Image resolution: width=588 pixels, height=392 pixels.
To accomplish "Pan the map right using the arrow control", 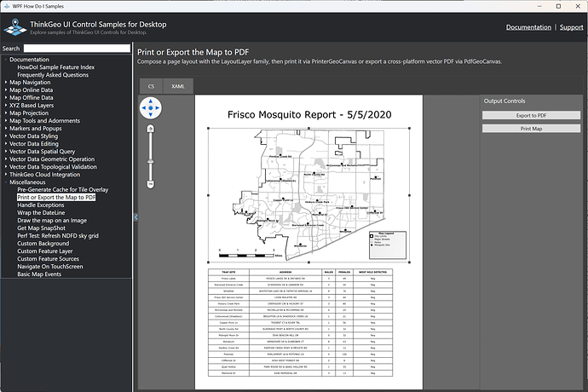I will click(x=157, y=108).
